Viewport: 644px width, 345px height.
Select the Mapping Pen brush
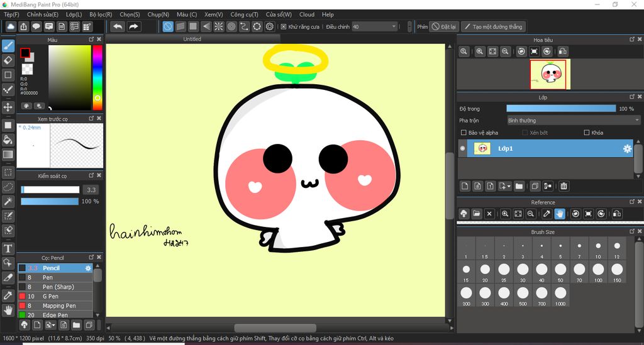55,305
